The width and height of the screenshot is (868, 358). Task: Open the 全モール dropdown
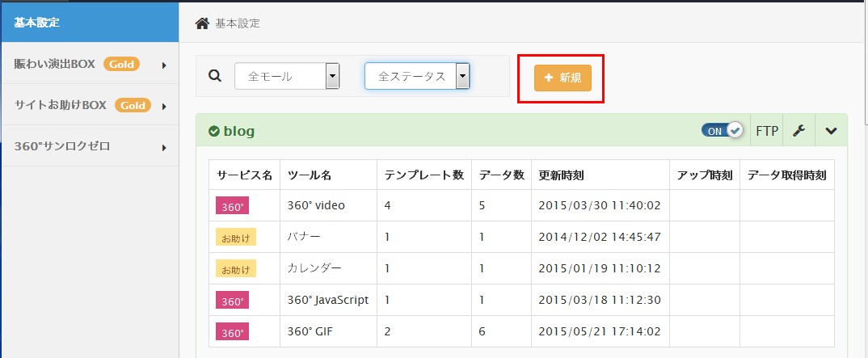pyautogui.click(x=287, y=76)
